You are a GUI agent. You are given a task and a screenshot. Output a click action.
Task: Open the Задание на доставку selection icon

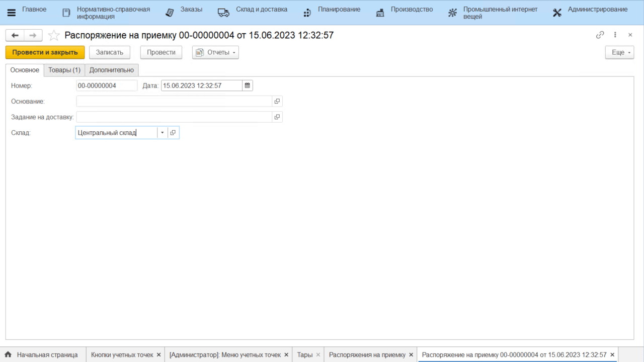(x=277, y=117)
